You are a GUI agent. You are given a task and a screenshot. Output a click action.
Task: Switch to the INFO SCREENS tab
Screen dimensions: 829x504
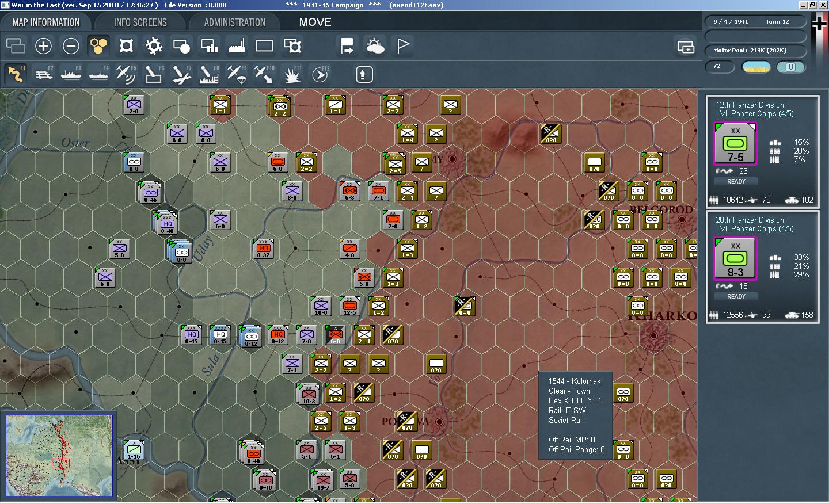(x=140, y=22)
